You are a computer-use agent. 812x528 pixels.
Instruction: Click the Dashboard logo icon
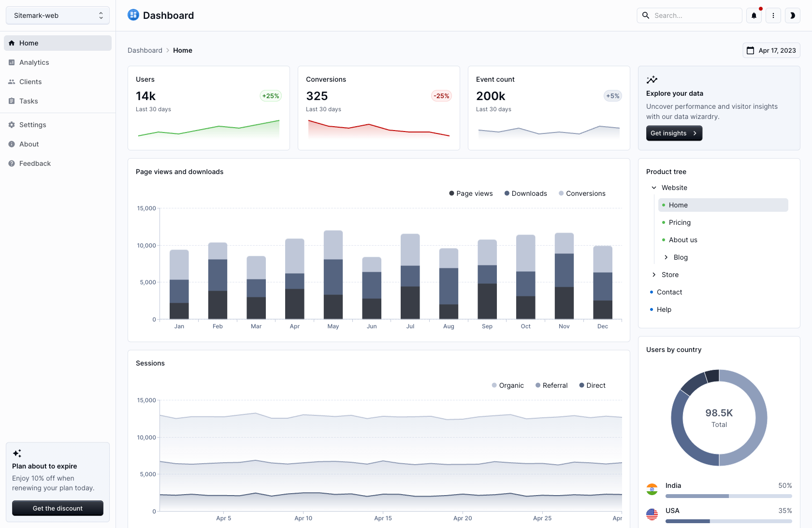point(133,15)
